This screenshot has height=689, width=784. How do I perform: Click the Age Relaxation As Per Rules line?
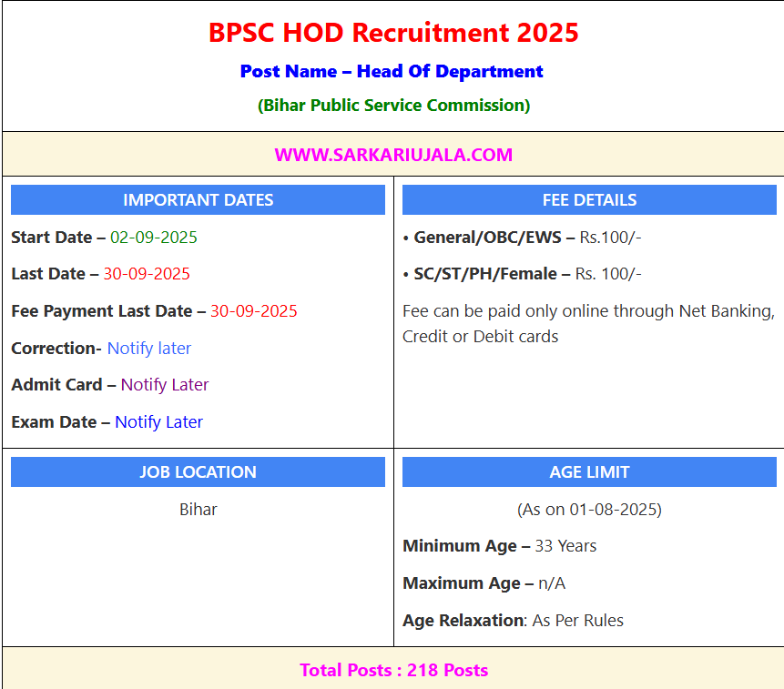[513, 621]
